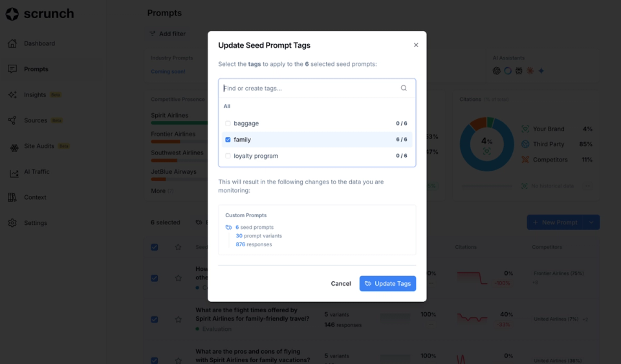Open Context in the sidebar

tap(35, 197)
